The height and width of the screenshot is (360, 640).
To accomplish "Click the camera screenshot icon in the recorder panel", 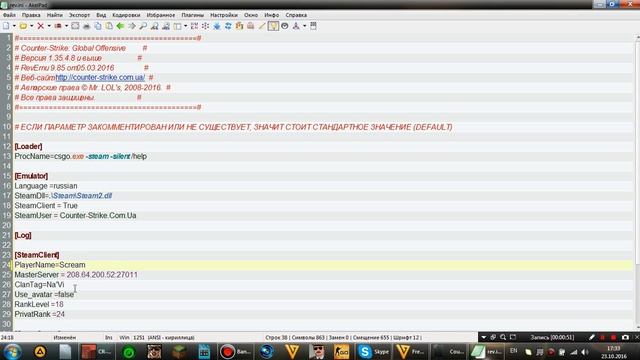I will pyautogui.click(x=625, y=337).
